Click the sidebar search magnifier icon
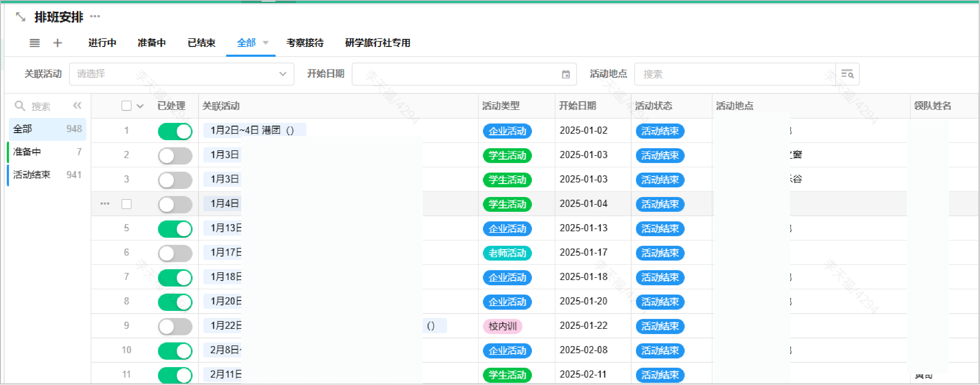 (19, 106)
